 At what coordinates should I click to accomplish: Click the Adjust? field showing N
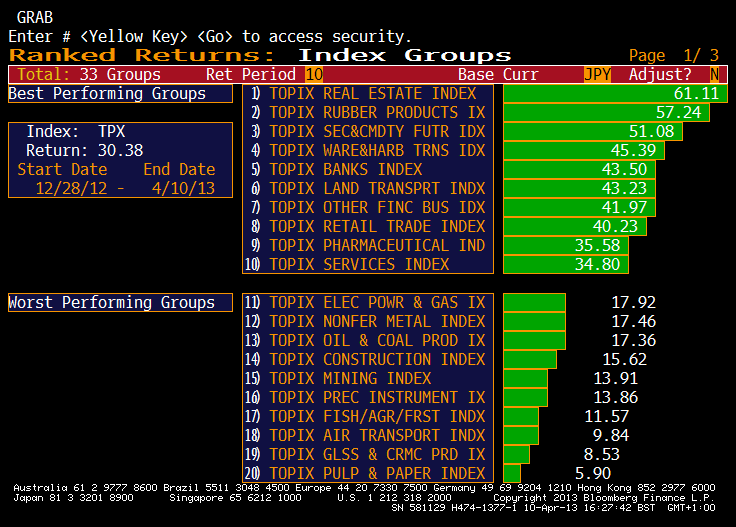point(714,75)
